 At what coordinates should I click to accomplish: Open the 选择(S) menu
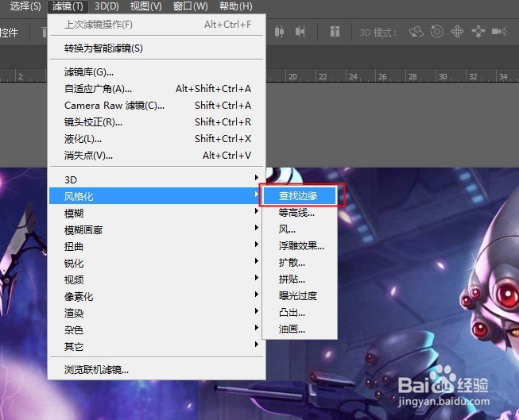coord(25,6)
